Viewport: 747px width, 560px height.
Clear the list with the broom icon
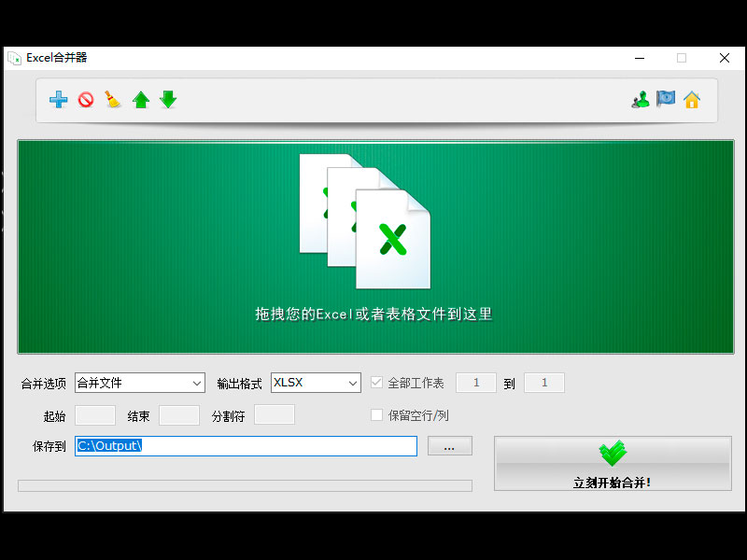[x=113, y=99]
